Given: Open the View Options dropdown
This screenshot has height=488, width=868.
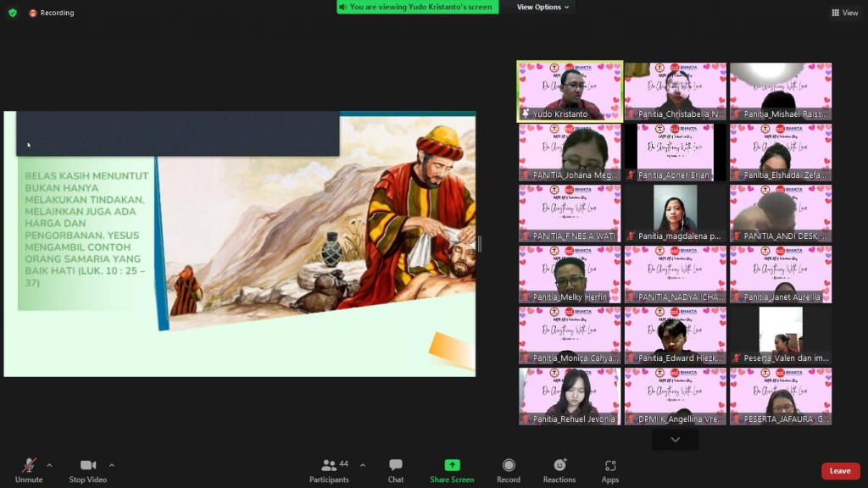Looking at the screenshot, I should 542,7.
